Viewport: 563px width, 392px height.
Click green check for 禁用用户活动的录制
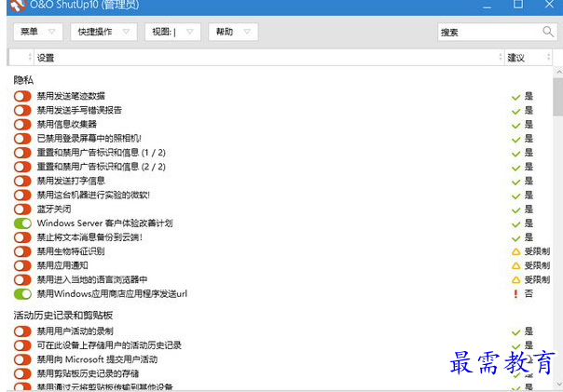coord(516,332)
